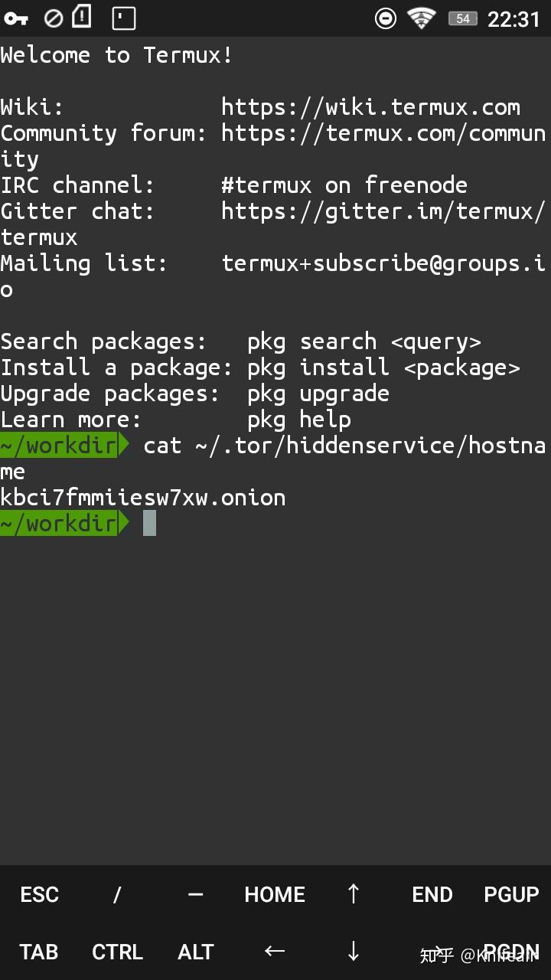
Task: Toggle the ALT modifier key
Action: [x=196, y=952]
